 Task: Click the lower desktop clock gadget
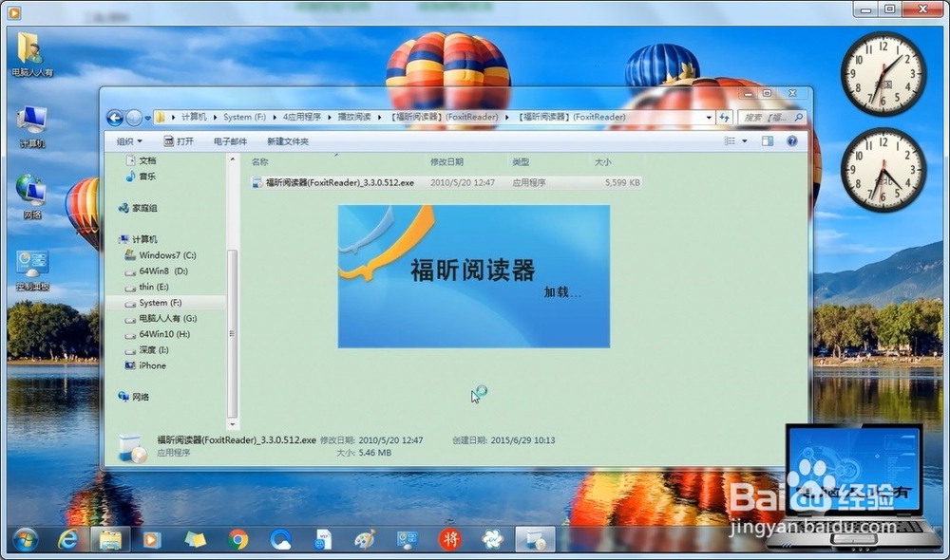pyautogui.click(x=883, y=170)
